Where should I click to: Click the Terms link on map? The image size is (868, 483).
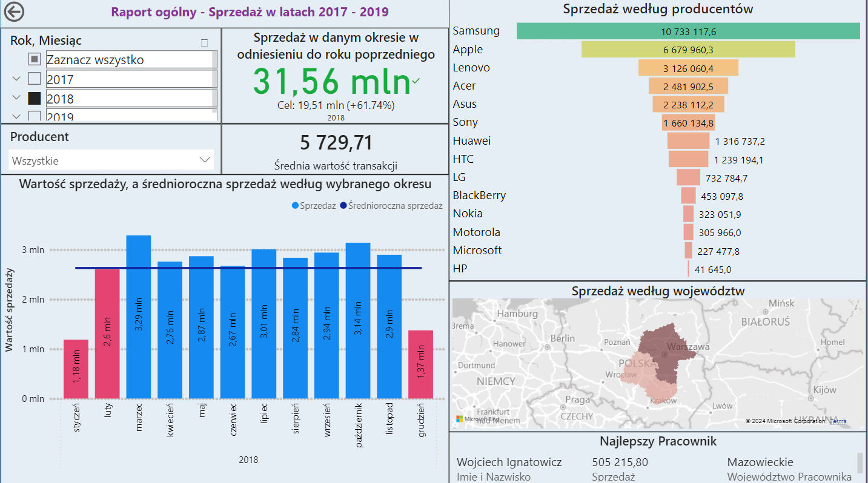(838, 421)
